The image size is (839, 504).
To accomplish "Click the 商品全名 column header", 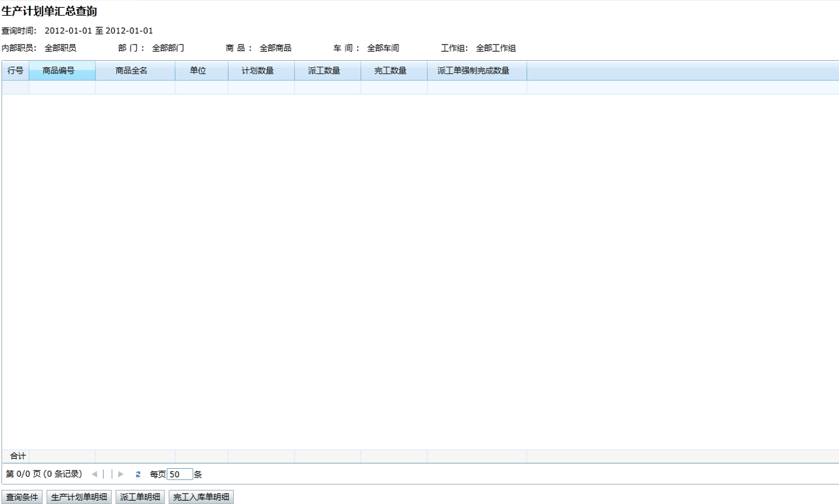I will point(135,71).
